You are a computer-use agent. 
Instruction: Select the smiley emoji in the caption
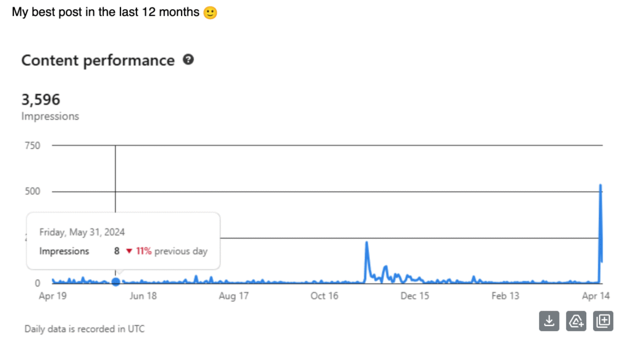[x=210, y=13]
